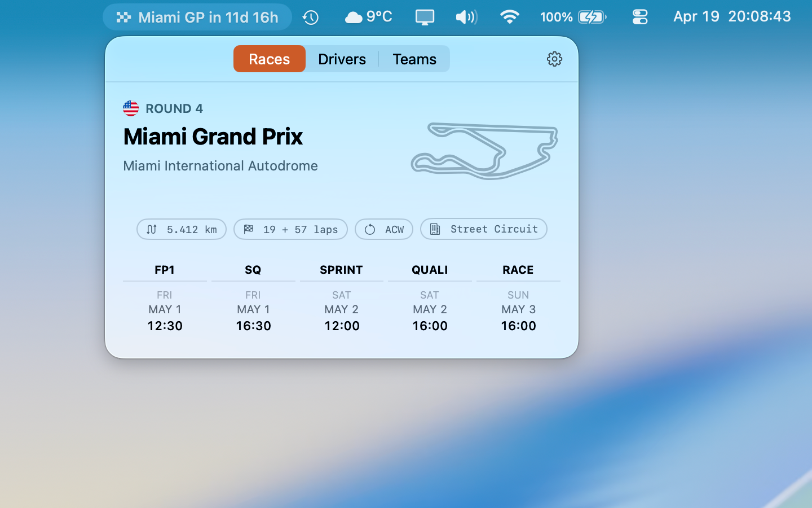Click the Sprint start time 12:00
Viewport: 812px width, 508px height.
point(342,326)
